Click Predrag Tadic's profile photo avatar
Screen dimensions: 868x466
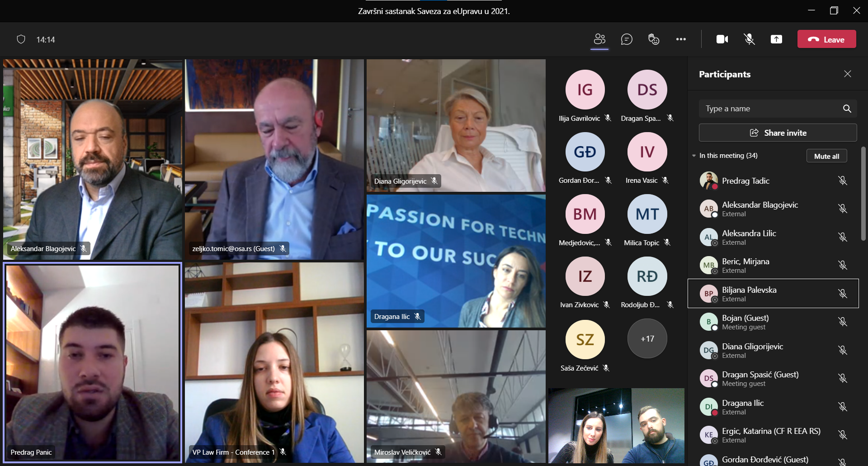708,181
